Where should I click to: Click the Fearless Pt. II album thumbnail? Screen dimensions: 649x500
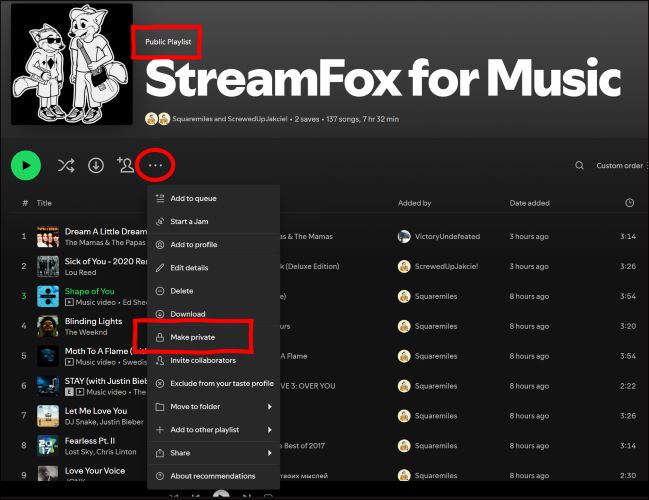[48, 446]
